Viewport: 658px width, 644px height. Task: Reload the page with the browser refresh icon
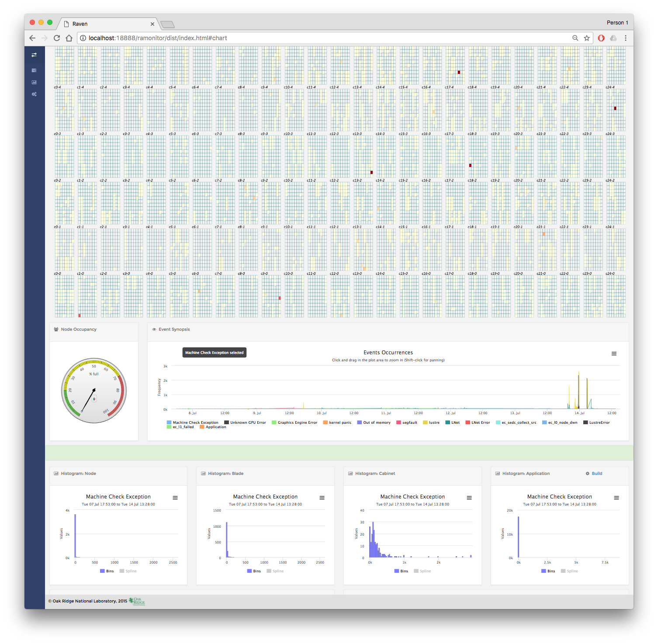click(x=57, y=38)
